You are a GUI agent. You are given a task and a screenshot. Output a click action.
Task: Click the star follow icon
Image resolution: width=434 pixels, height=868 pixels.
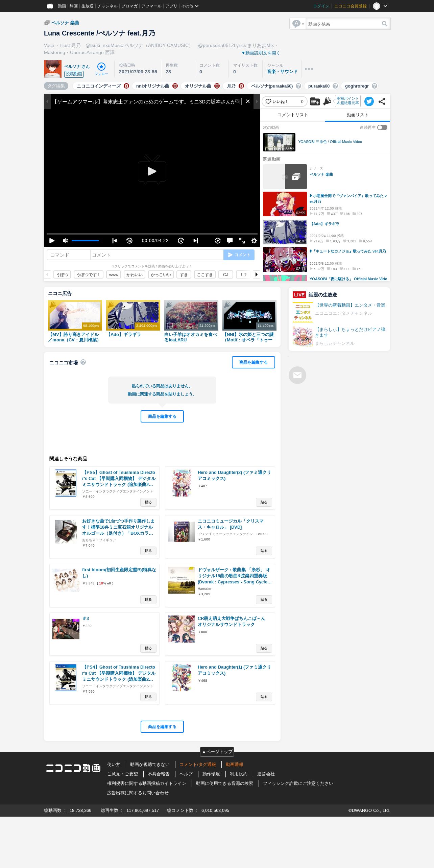pos(101,67)
